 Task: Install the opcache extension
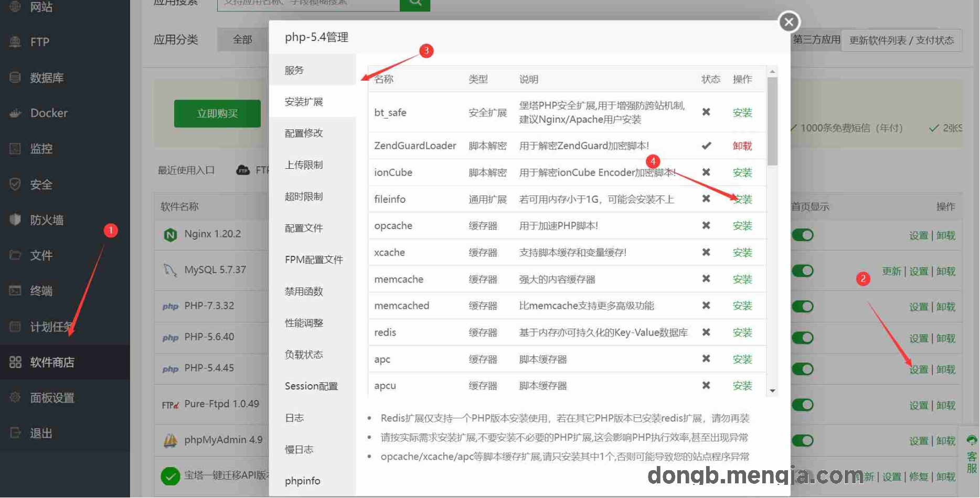tap(742, 226)
